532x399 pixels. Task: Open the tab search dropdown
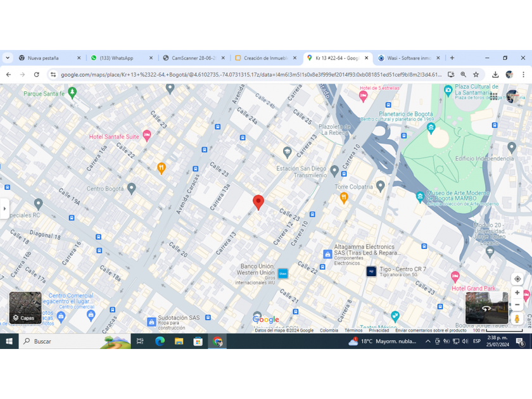coord(8,58)
